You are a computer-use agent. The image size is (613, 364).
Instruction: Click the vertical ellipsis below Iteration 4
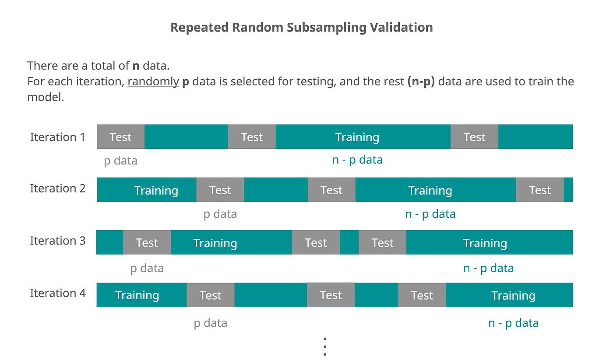[325, 346]
